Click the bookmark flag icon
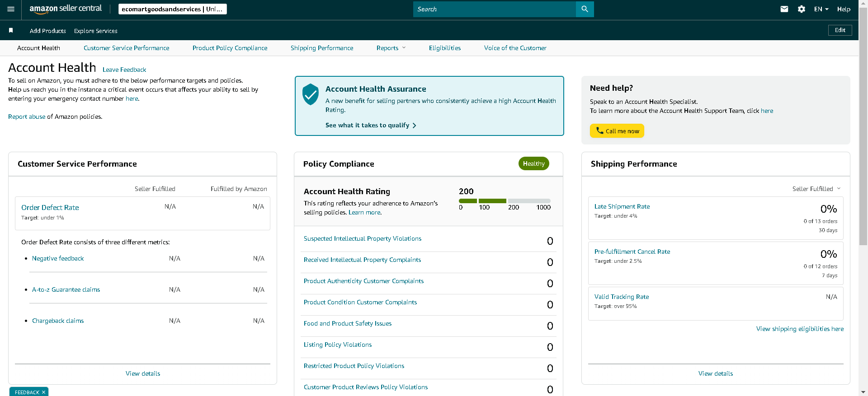 (x=11, y=30)
